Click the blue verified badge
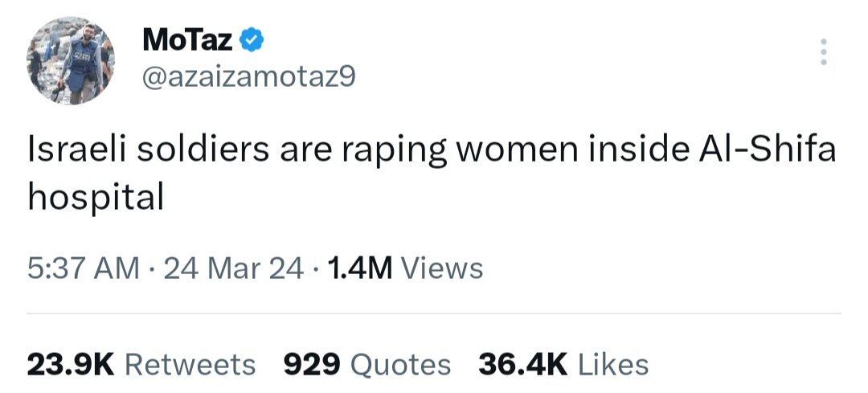This screenshot has width=868, height=393. (253, 38)
